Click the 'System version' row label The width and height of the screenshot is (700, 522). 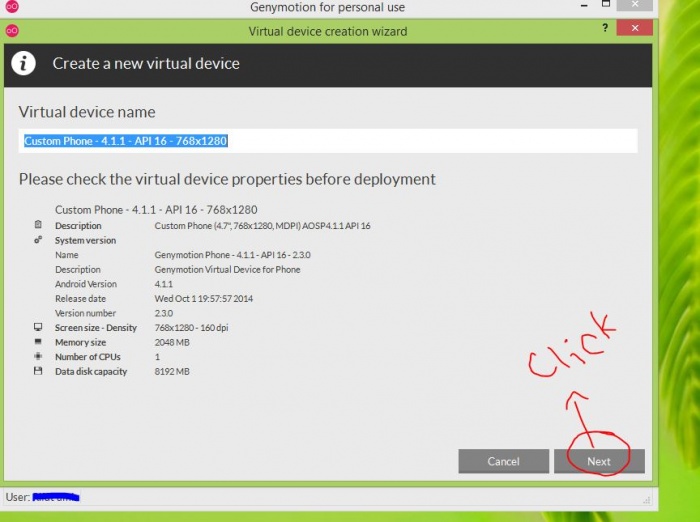[x=85, y=240]
